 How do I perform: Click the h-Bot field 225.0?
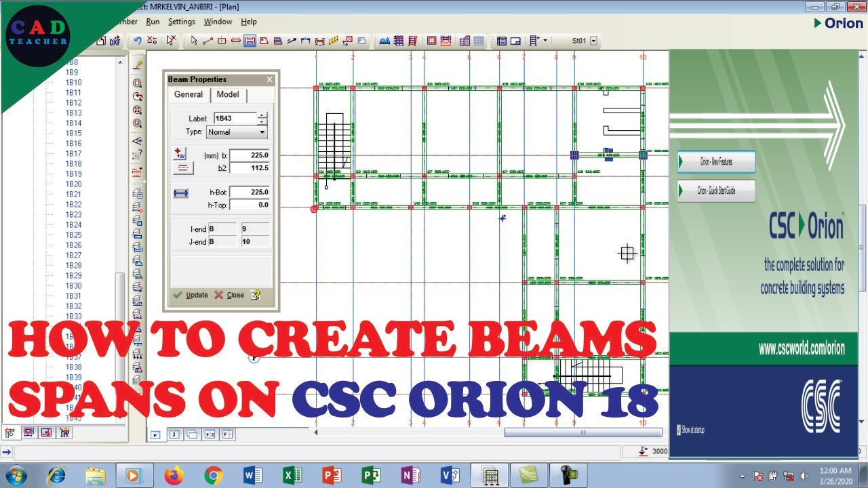pyautogui.click(x=250, y=192)
